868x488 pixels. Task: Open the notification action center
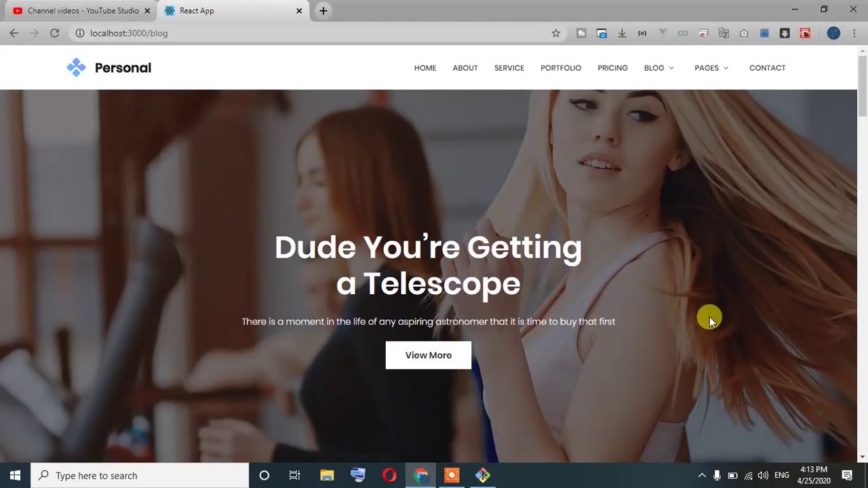[847, 476]
